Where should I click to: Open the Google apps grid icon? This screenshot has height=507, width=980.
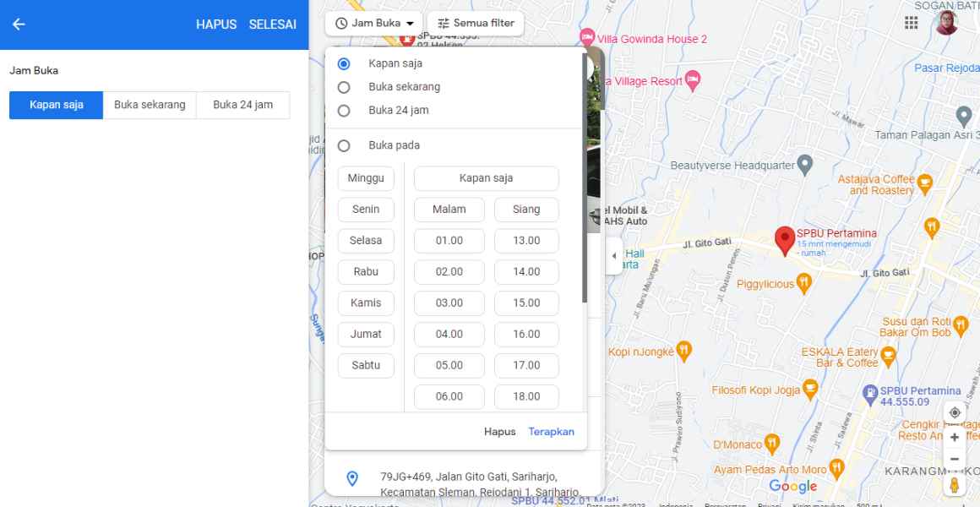(x=912, y=23)
